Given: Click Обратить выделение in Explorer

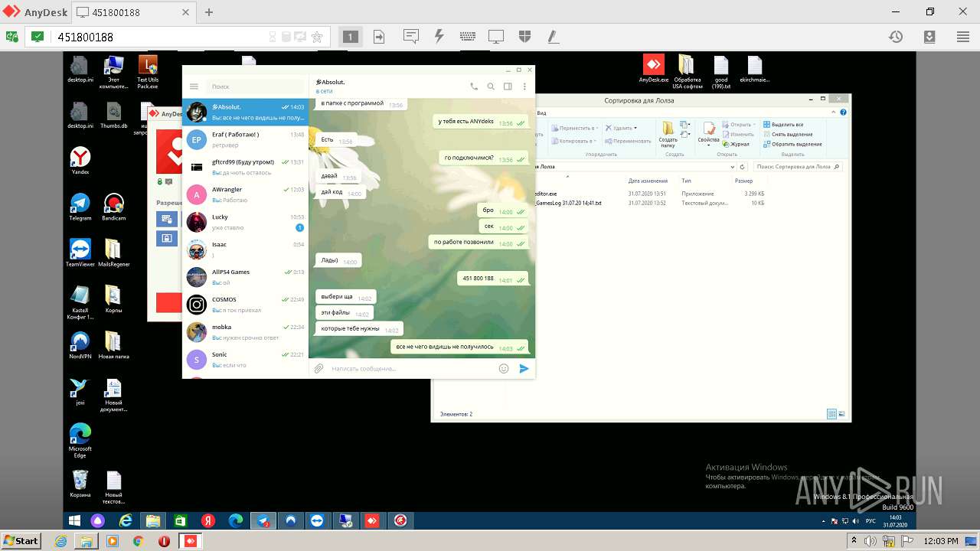Looking at the screenshot, I should (792, 144).
